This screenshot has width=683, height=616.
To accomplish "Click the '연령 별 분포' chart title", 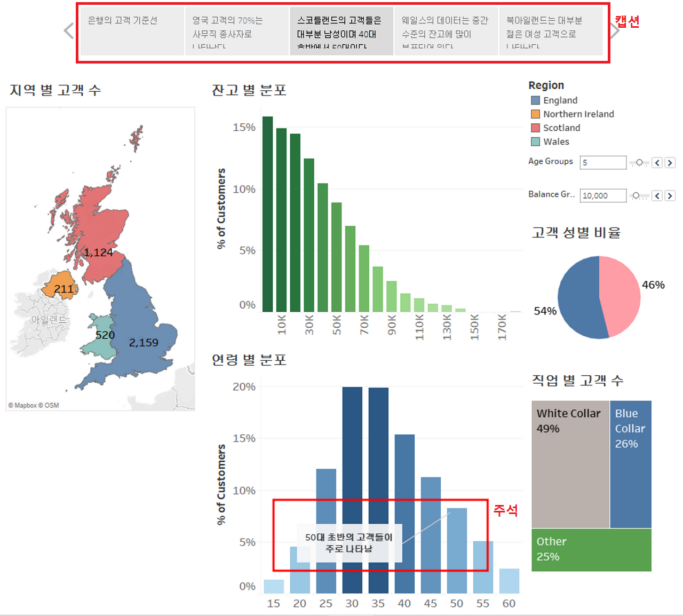I will click(249, 360).
